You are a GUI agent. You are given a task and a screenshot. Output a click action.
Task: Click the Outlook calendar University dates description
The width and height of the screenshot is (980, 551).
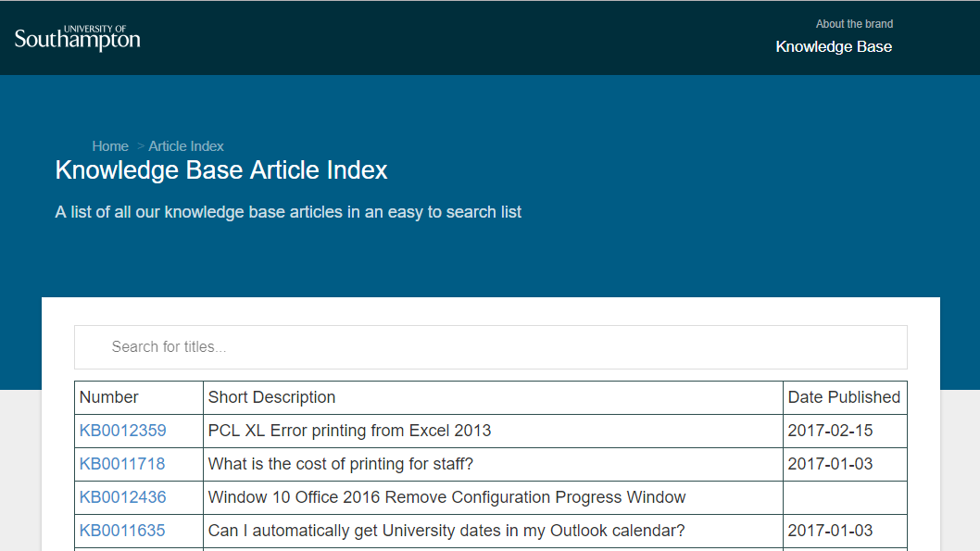[x=446, y=531]
